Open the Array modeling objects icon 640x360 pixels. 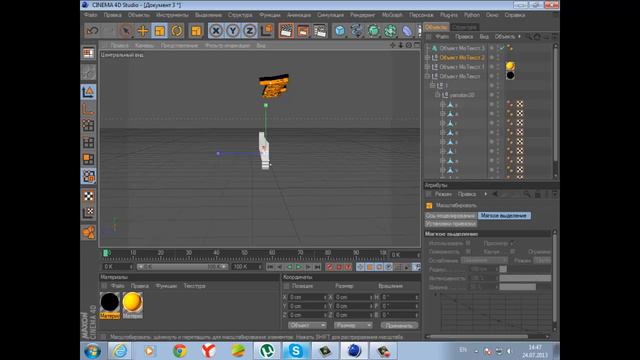[390, 31]
